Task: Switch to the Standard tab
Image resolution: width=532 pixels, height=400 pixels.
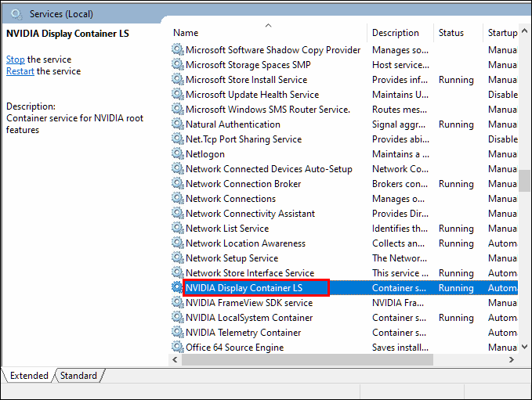Action: click(79, 376)
